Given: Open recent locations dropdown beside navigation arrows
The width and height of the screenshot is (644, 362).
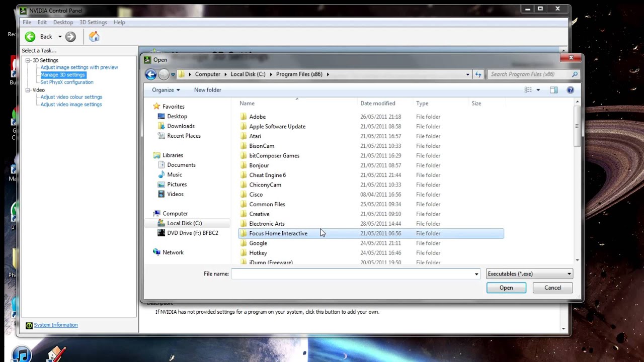Looking at the screenshot, I should (x=173, y=74).
